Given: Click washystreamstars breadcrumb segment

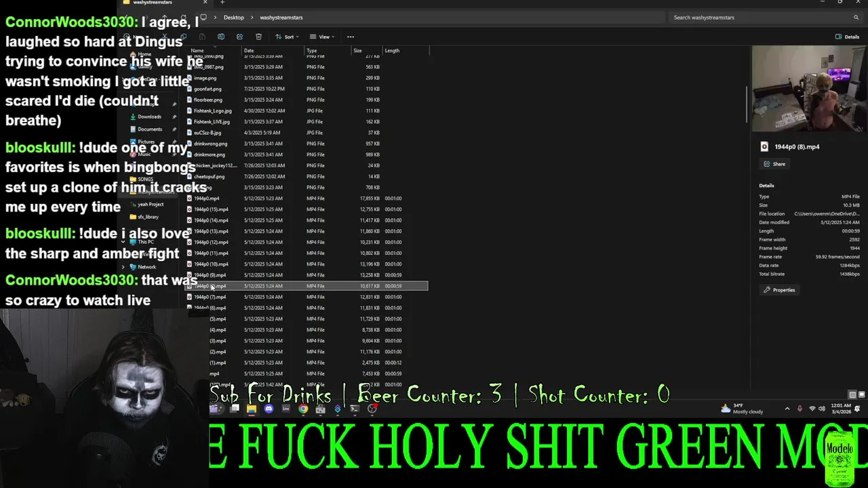Looking at the screenshot, I should click(x=281, y=17).
